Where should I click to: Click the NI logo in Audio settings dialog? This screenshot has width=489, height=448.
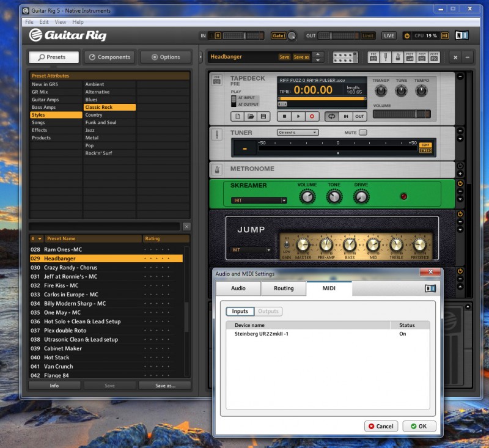[x=430, y=288]
